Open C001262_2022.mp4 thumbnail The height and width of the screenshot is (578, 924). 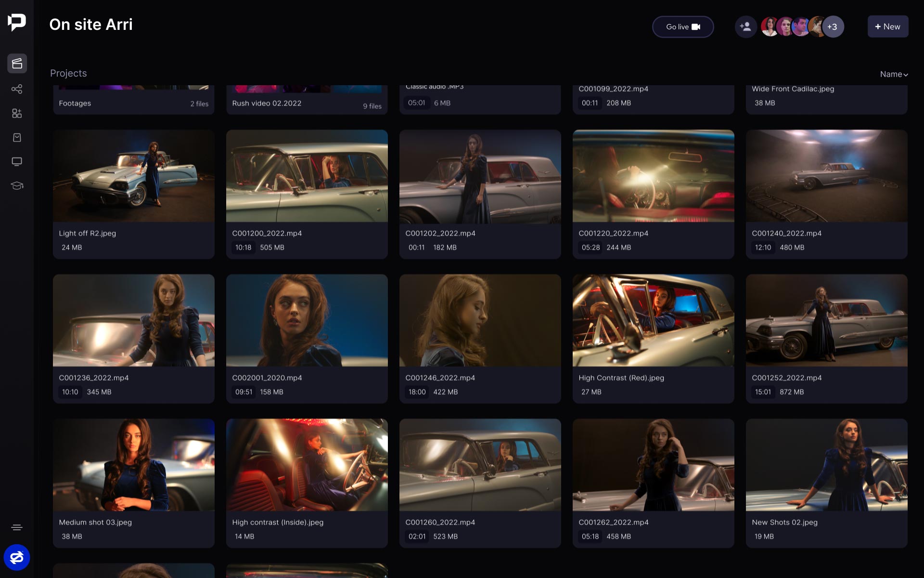pyautogui.click(x=654, y=465)
